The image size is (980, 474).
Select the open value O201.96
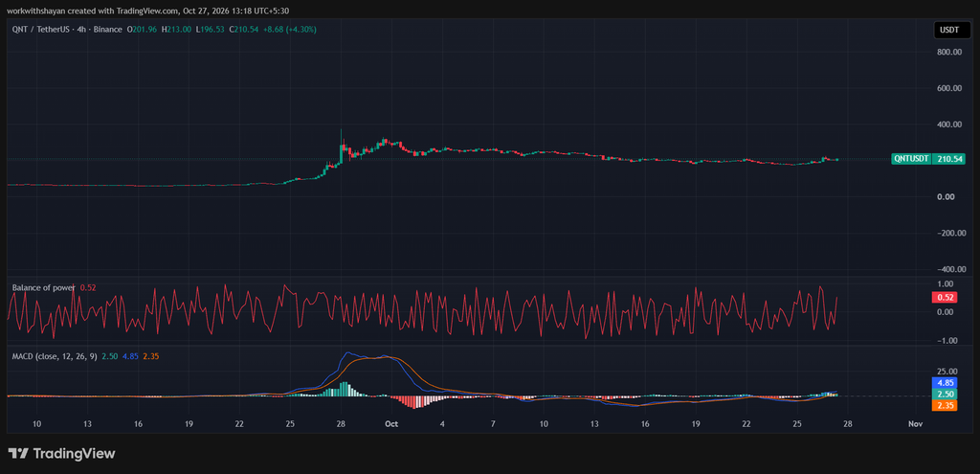141,29
